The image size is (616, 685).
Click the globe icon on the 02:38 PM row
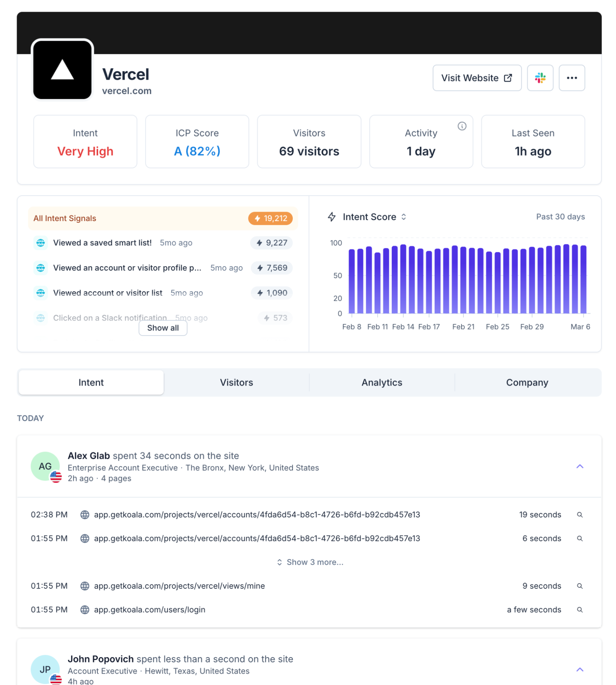(85, 514)
